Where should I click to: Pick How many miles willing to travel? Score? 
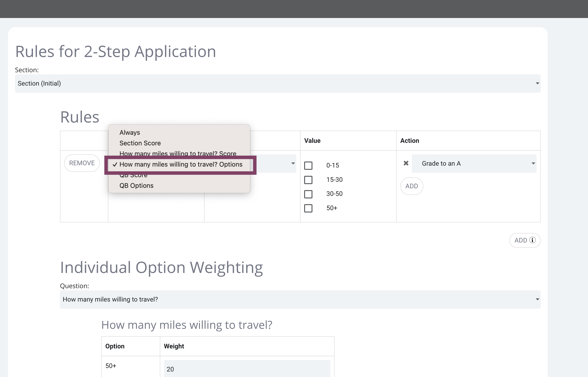click(x=178, y=153)
